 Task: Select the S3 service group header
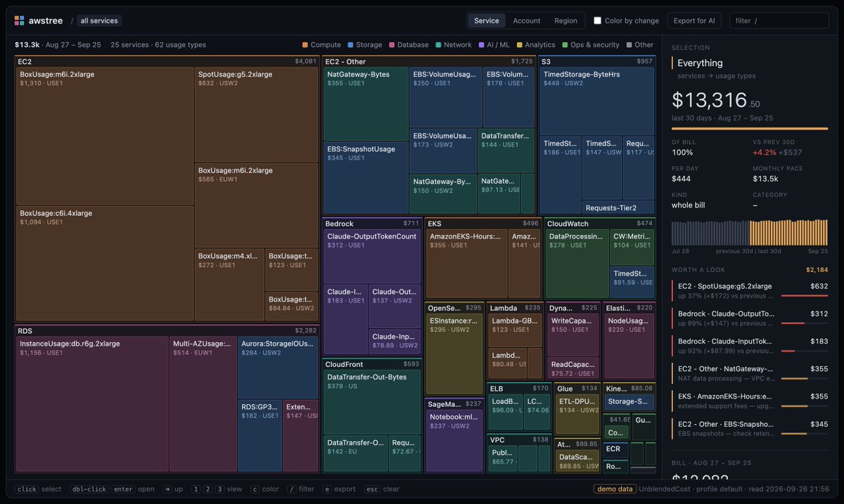coord(597,62)
